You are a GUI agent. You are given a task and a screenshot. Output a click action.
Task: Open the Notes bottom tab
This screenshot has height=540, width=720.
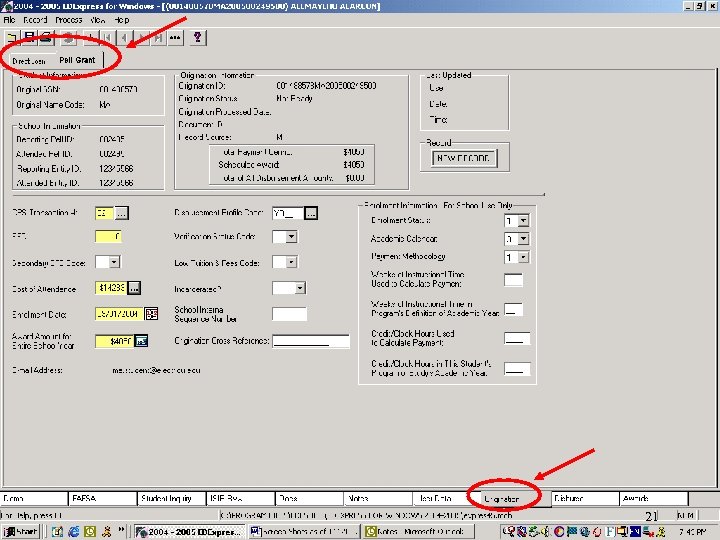pos(378,498)
